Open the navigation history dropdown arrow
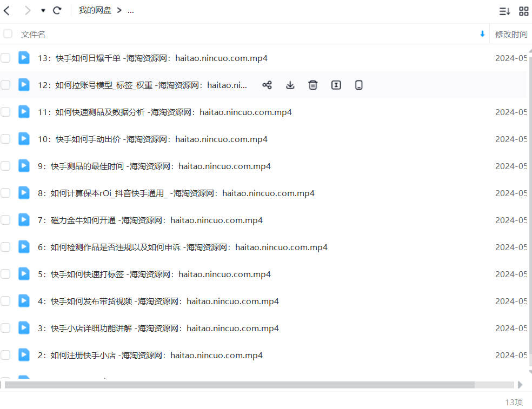Image resolution: width=532 pixels, height=409 pixels. (43, 10)
